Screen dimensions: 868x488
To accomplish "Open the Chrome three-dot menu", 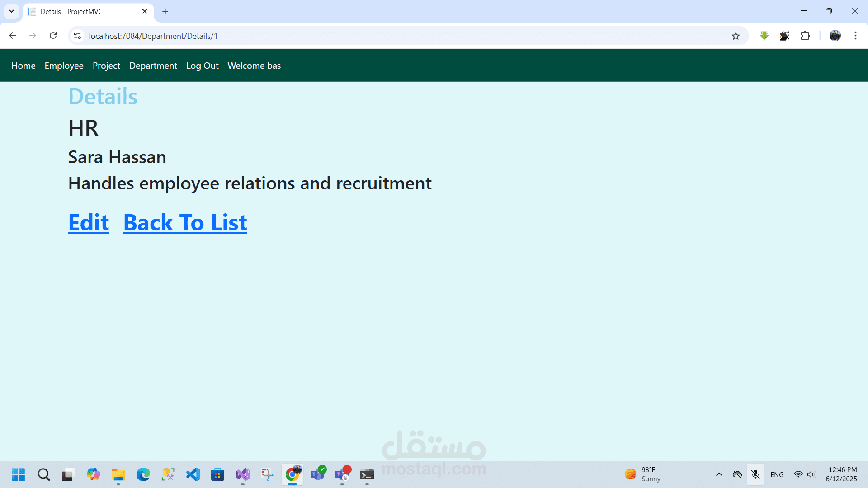I will [855, 36].
